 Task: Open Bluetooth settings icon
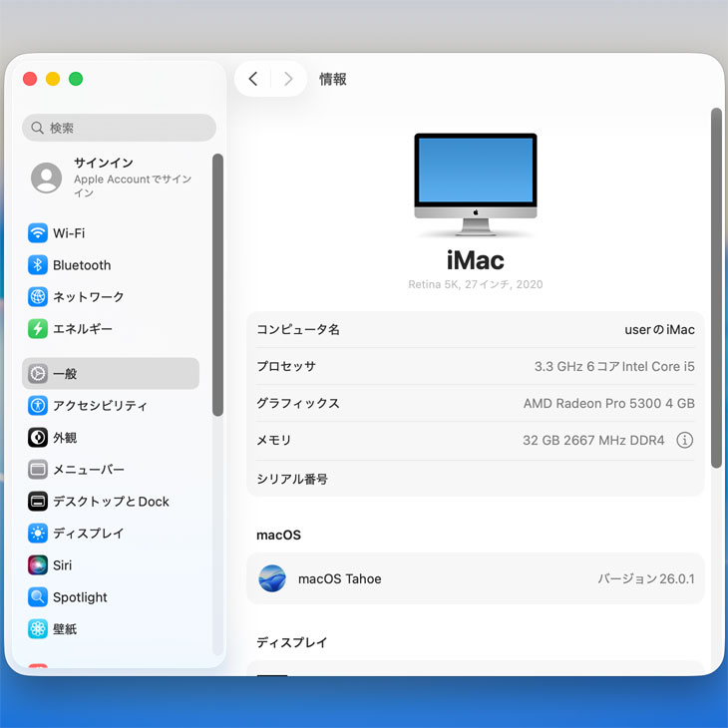click(x=38, y=265)
